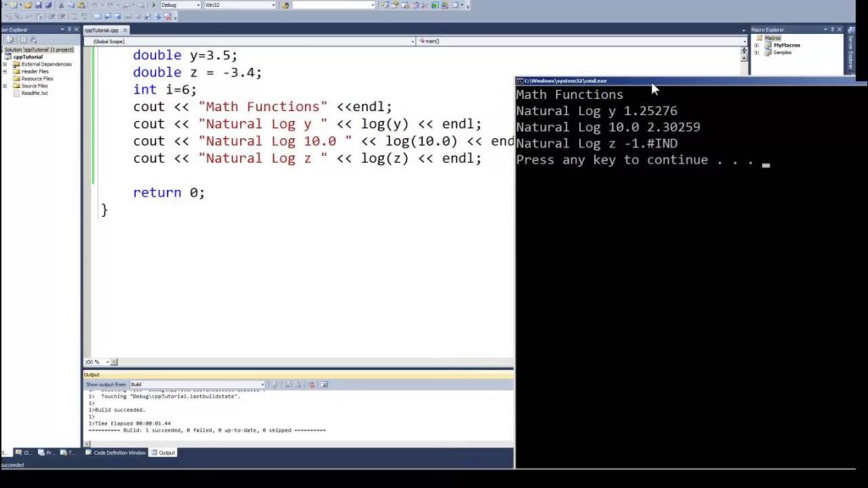Screen dimensions: 868x488
Task: Select the cppTutorial.cpp editor tab
Action: click(102, 30)
